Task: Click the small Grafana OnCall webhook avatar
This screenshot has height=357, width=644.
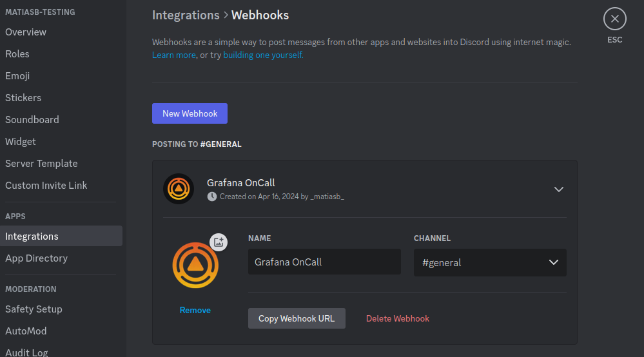Action: 179,189
